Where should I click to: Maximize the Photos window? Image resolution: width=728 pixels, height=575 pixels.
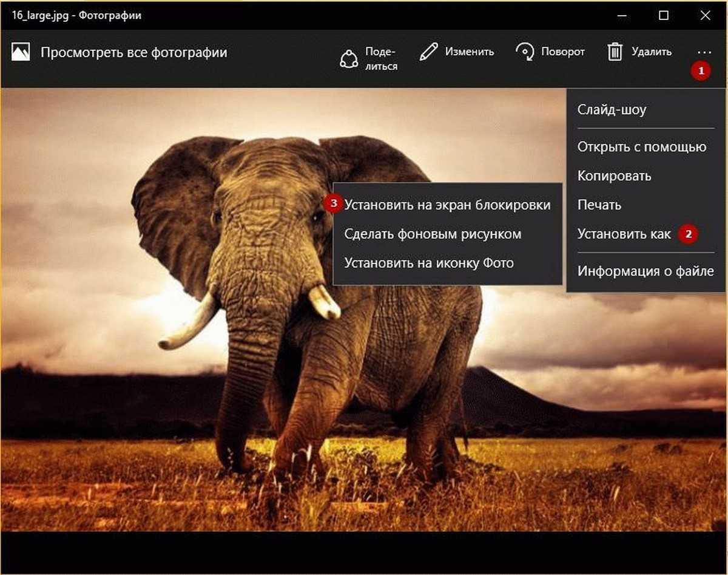point(664,15)
